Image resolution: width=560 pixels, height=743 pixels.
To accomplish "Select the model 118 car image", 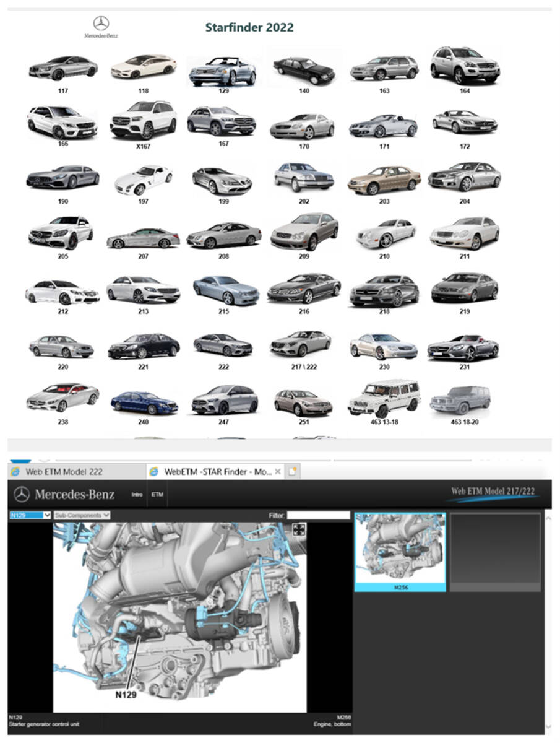I will 144,67.
